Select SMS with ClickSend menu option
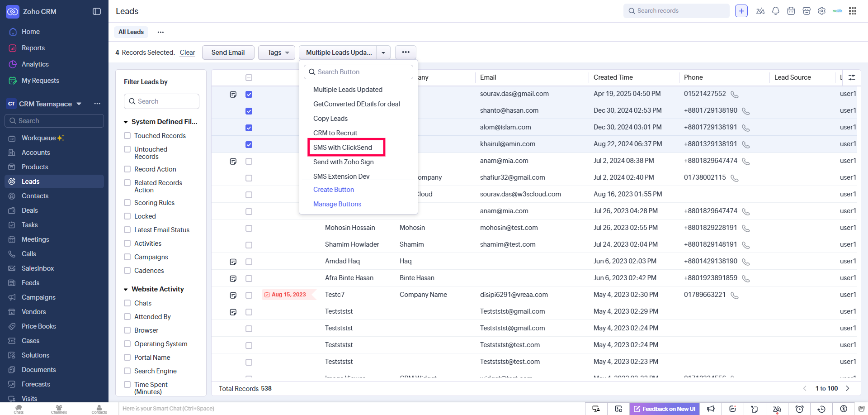The width and height of the screenshot is (868, 415). pyautogui.click(x=343, y=148)
